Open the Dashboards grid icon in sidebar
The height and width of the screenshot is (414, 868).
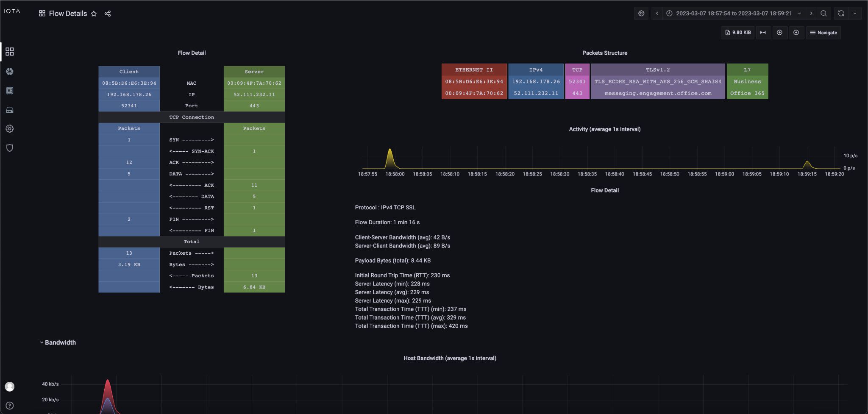(x=10, y=52)
